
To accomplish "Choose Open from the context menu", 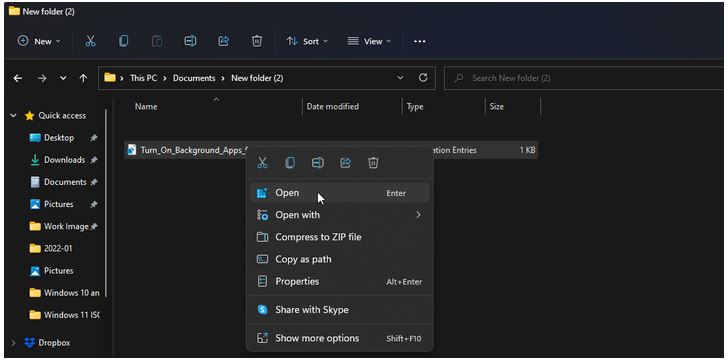I will pos(339,193).
